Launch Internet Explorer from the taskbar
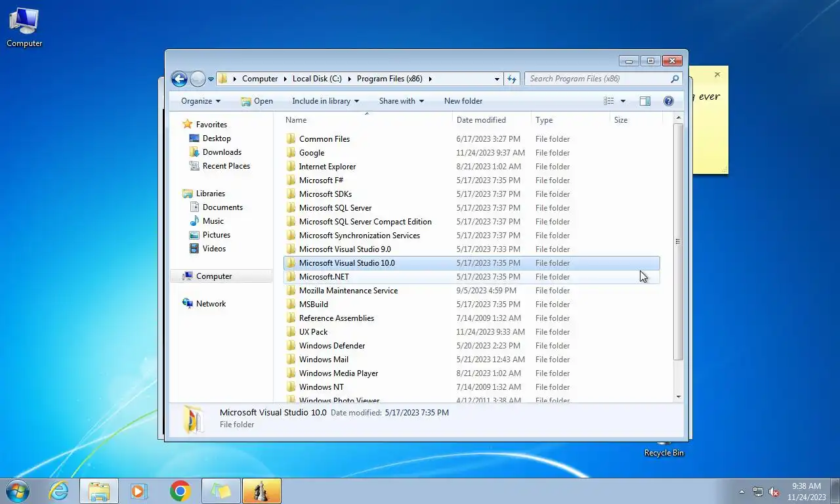This screenshot has height=504, width=840. click(x=59, y=491)
